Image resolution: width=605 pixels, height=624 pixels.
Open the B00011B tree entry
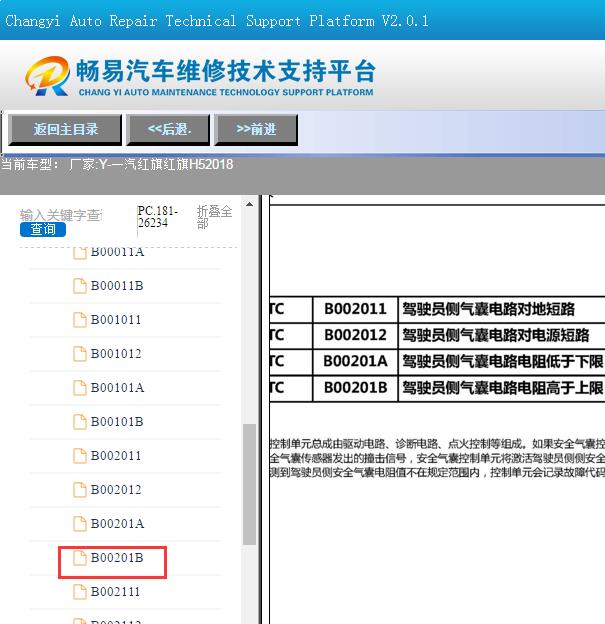pos(117,286)
